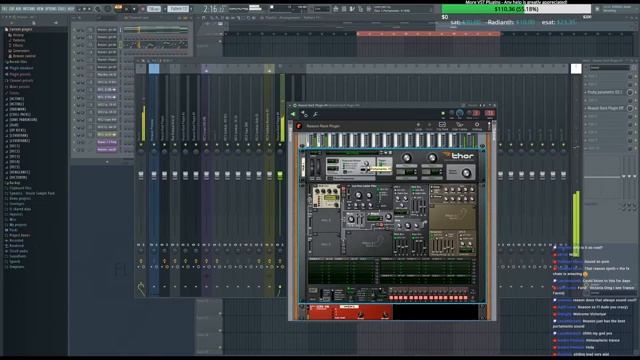Open the piano roll shortcut icon

344,9
